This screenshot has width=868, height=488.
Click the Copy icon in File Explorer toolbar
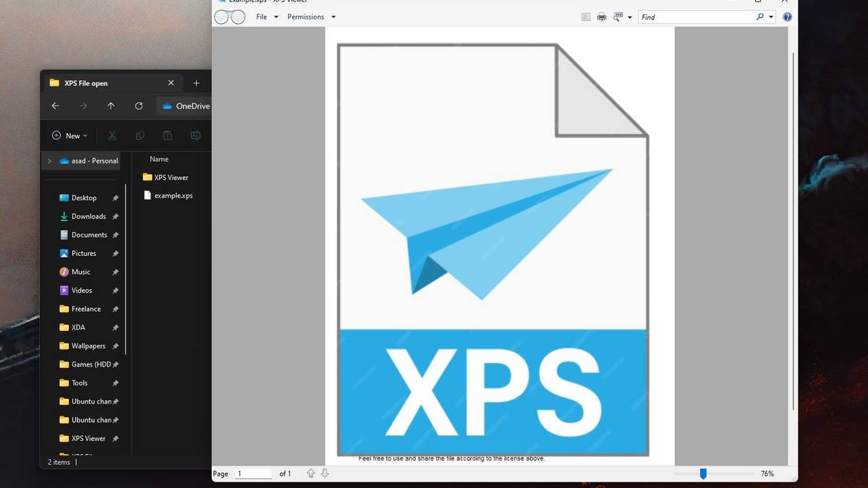click(x=140, y=135)
